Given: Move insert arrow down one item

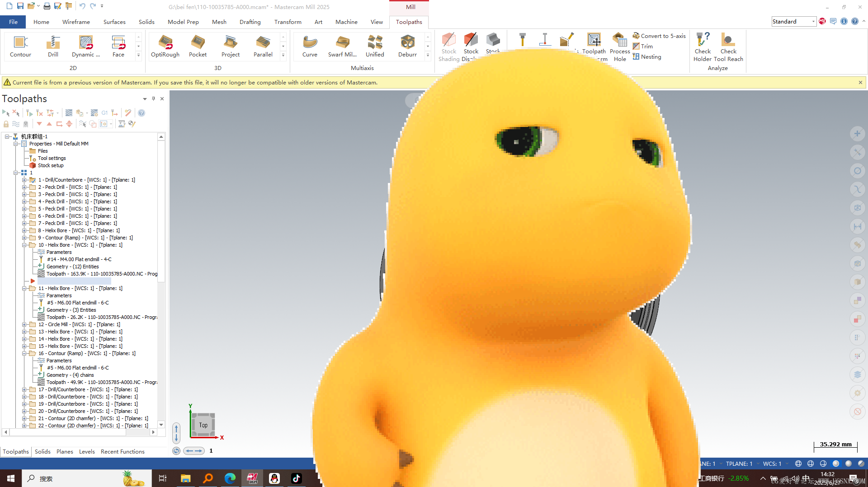Looking at the screenshot, I should (39, 124).
